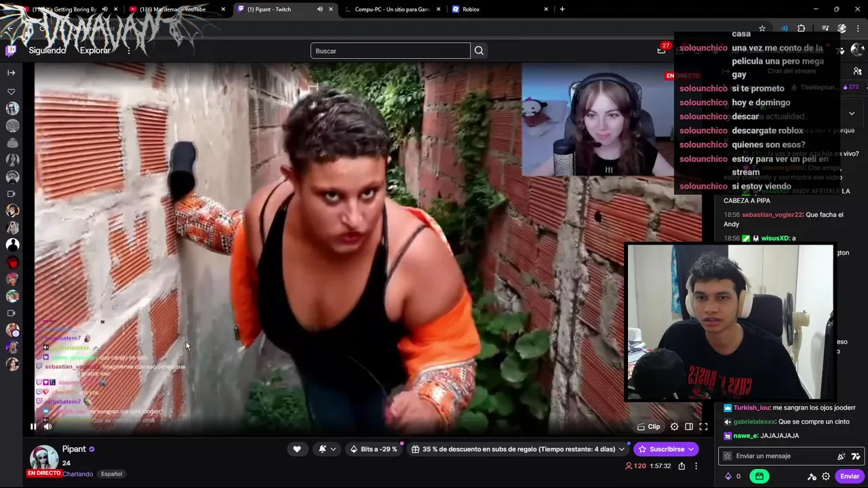This screenshot has width=868, height=488.
Task: Click the viewer count 120 under the stream
Action: [635, 466]
